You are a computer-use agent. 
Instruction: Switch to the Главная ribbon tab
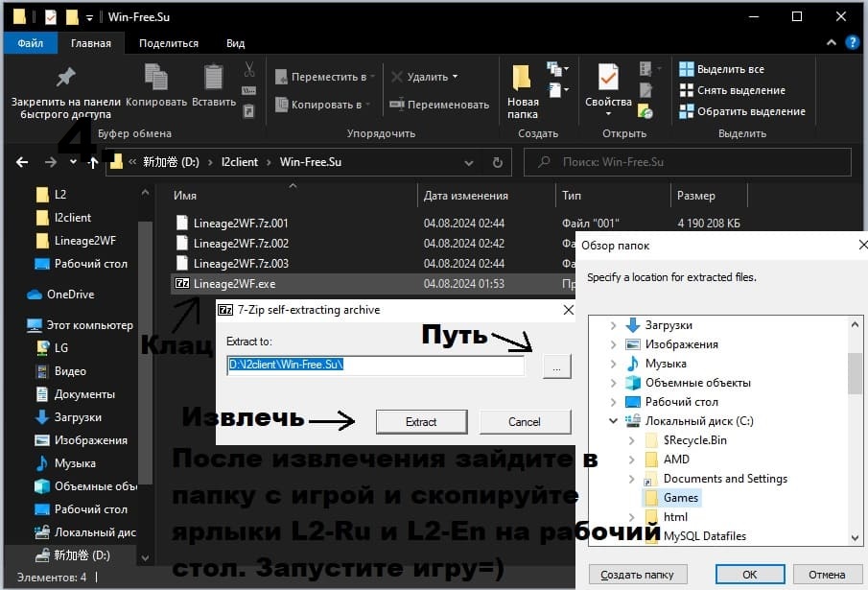click(x=91, y=43)
